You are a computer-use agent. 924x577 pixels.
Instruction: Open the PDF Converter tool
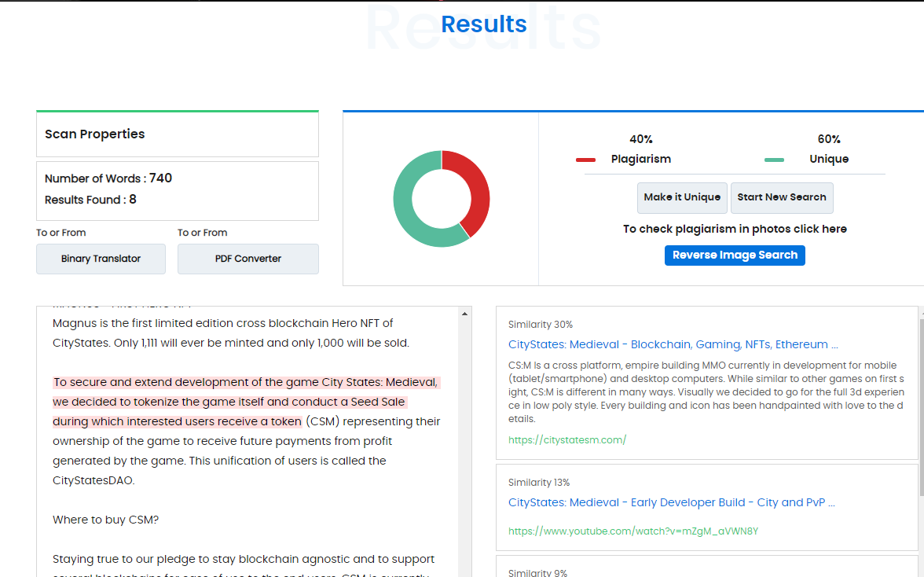tap(248, 259)
